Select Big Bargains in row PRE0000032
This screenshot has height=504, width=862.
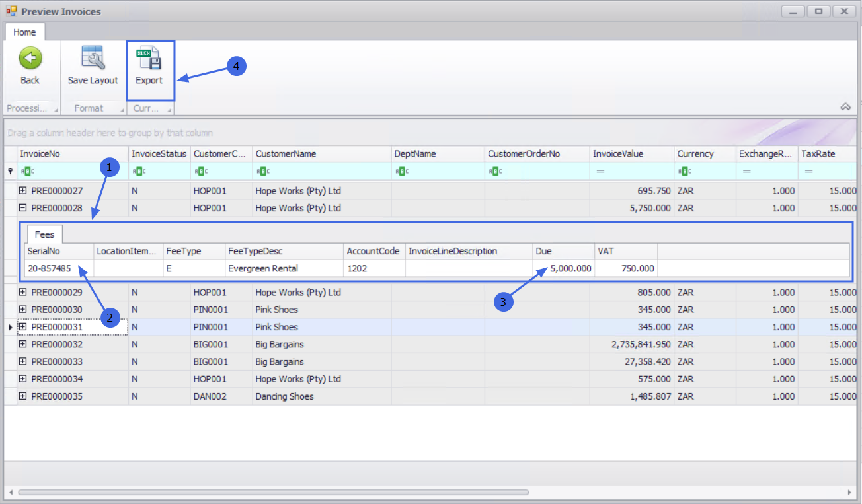pos(322,344)
